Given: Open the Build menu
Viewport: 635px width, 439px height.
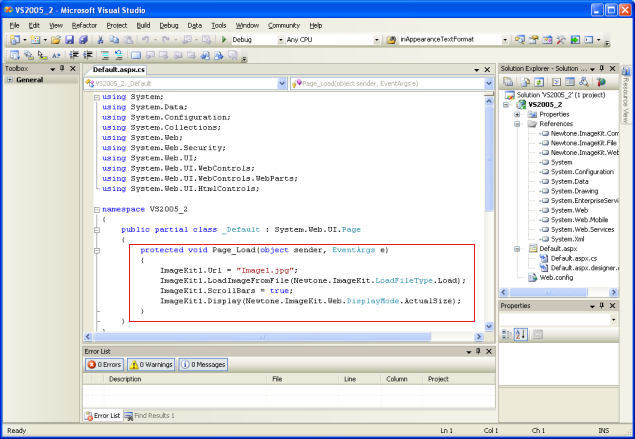Looking at the screenshot, I should tap(143, 26).
